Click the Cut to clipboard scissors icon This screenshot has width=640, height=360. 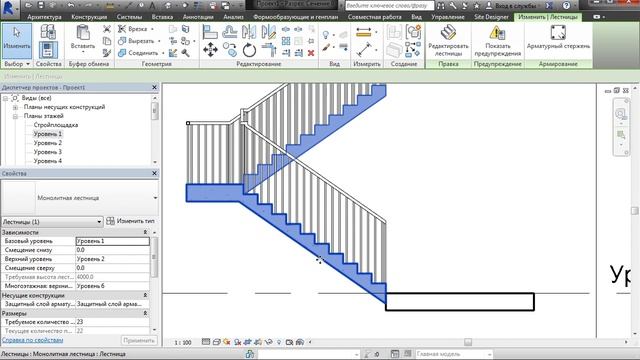(x=107, y=29)
